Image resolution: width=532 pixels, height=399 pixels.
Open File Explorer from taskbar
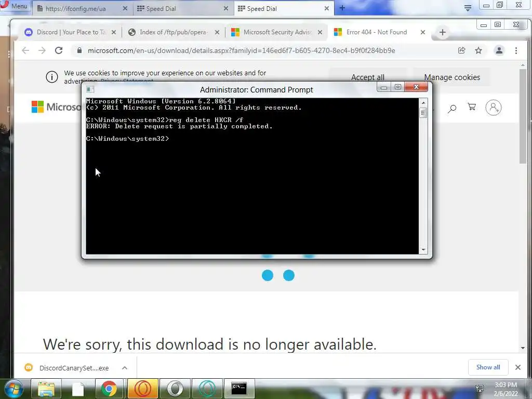point(46,389)
